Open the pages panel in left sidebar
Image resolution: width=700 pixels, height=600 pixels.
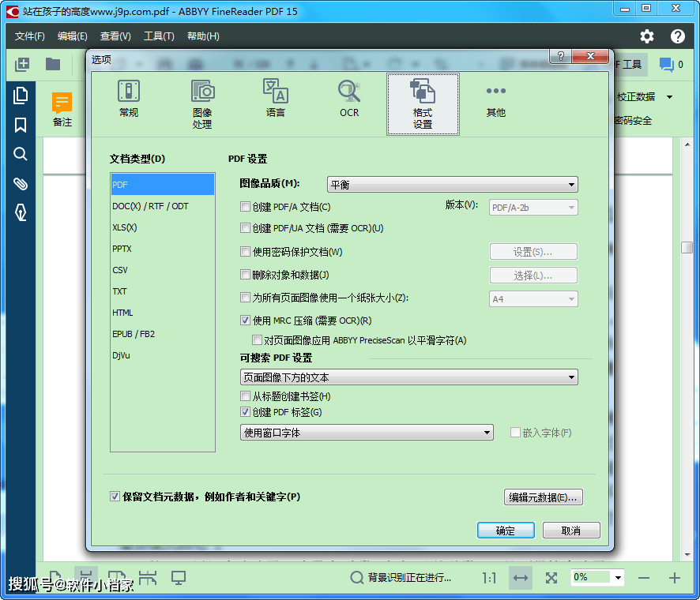click(21, 96)
